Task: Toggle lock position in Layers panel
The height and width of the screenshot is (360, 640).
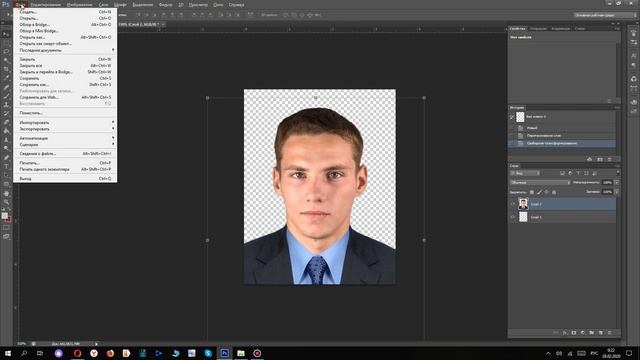Action: (547, 192)
